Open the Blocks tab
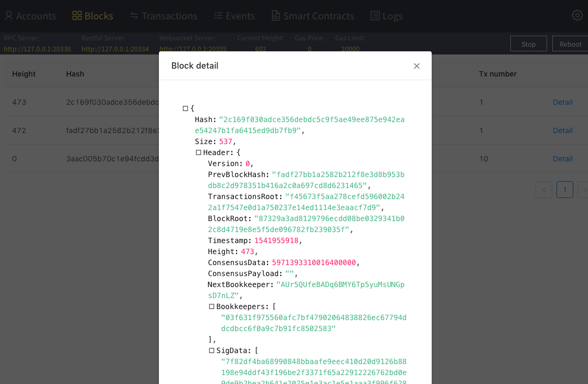 (x=93, y=16)
